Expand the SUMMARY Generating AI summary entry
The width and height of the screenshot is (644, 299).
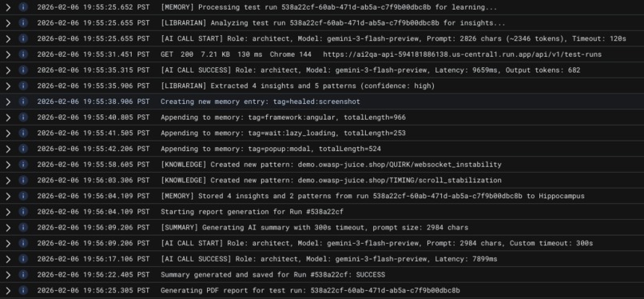[x=8, y=228]
